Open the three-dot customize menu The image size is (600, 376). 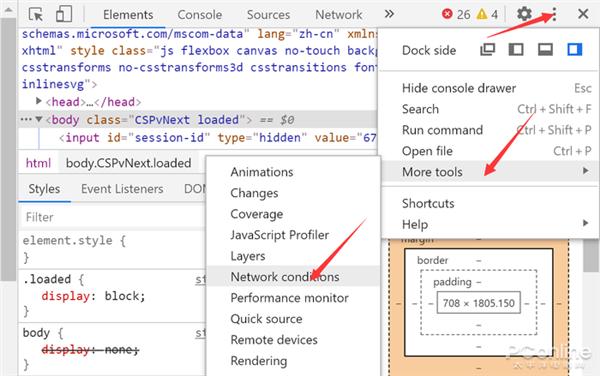[554, 15]
